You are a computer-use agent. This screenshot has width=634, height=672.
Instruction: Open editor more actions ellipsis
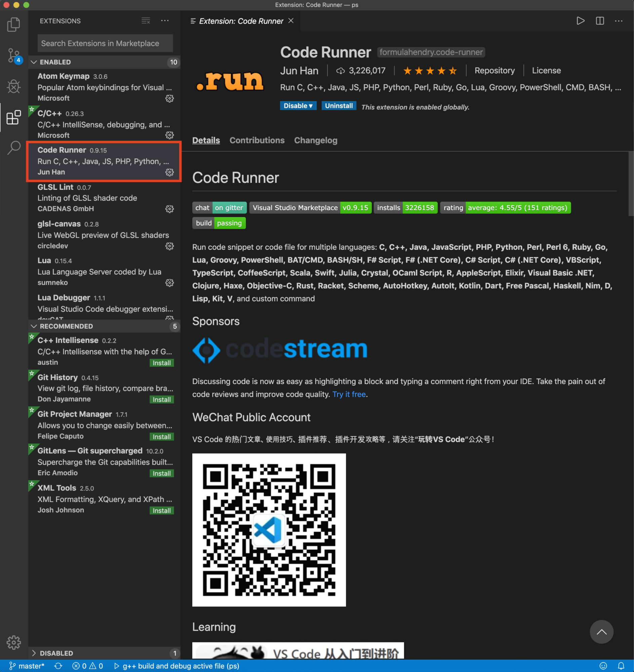619,21
